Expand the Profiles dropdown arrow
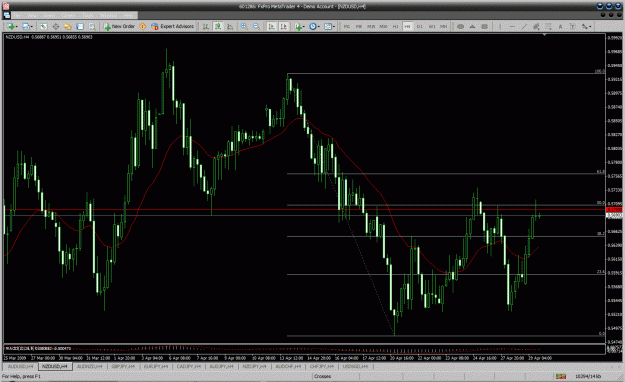The width and height of the screenshot is (625, 382). click(x=32, y=27)
